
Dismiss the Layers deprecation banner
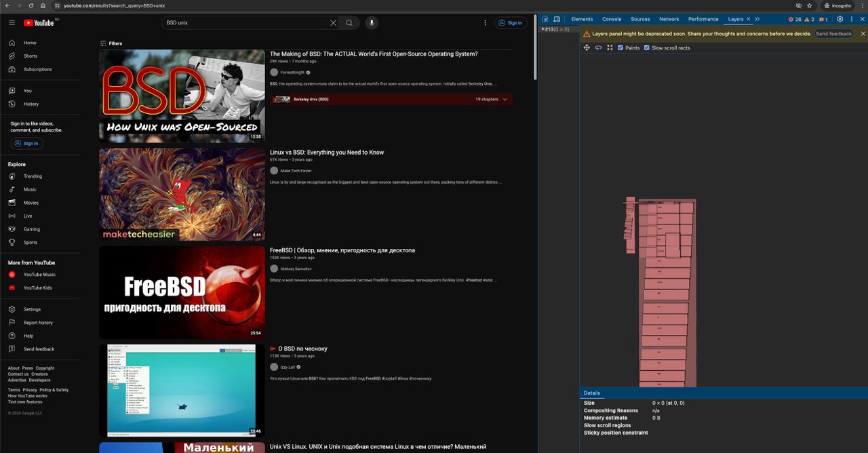pyautogui.click(x=863, y=33)
